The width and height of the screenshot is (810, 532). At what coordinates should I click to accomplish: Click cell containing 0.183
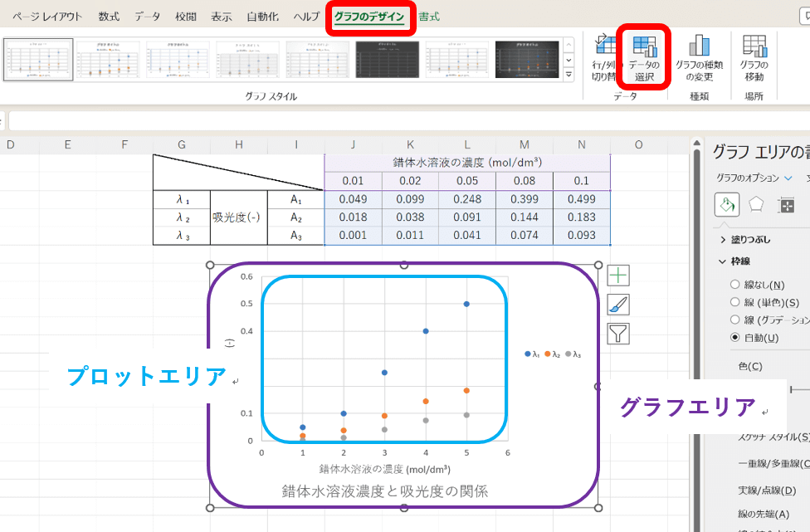(x=582, y=217)
